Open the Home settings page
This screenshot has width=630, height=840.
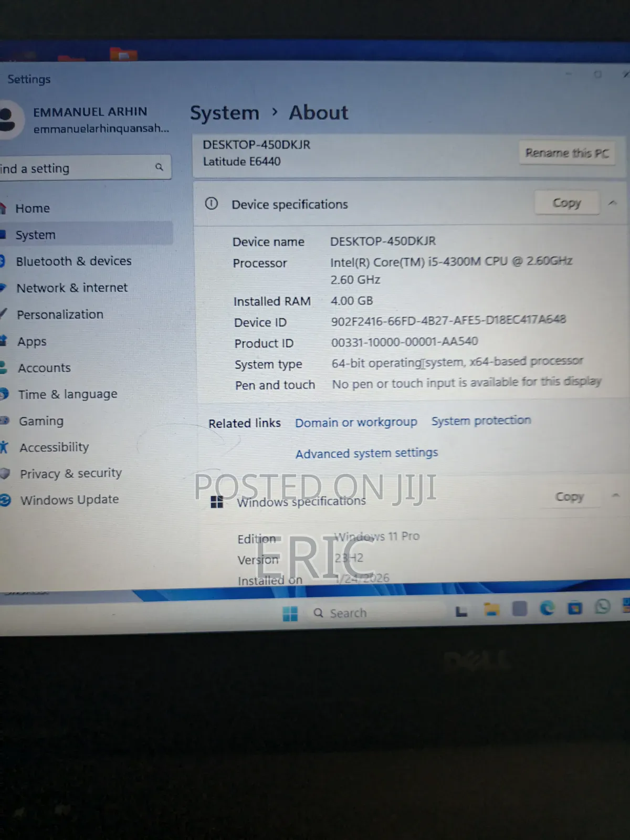click(33, 208)
